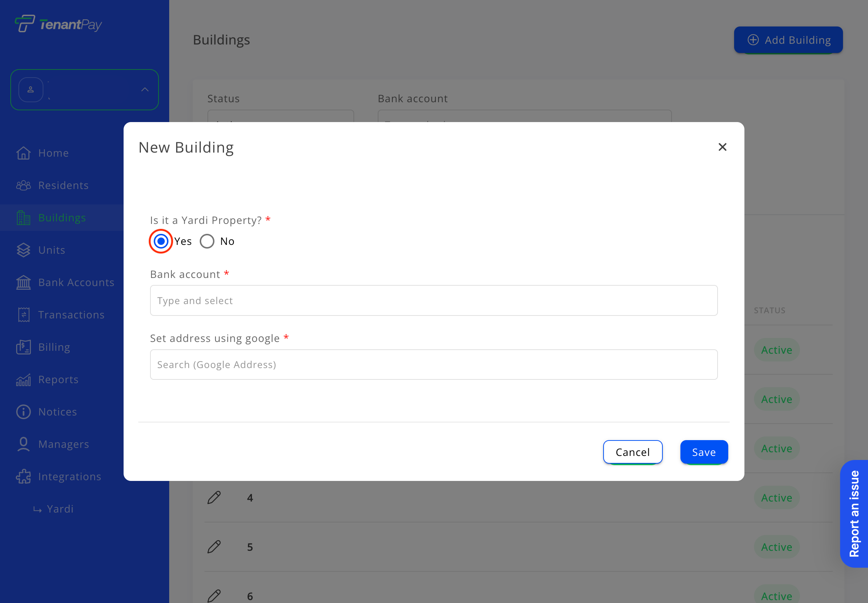Click the Home house icon in sidebar
Image resolution: width=868 pixels, height=603 pixels.
(x=24, y=153)
